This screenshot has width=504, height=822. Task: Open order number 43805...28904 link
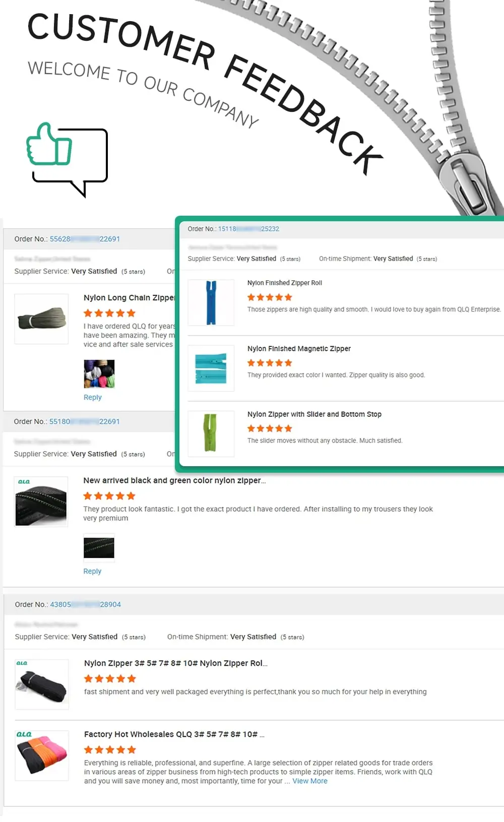click(x=85, y=604)
